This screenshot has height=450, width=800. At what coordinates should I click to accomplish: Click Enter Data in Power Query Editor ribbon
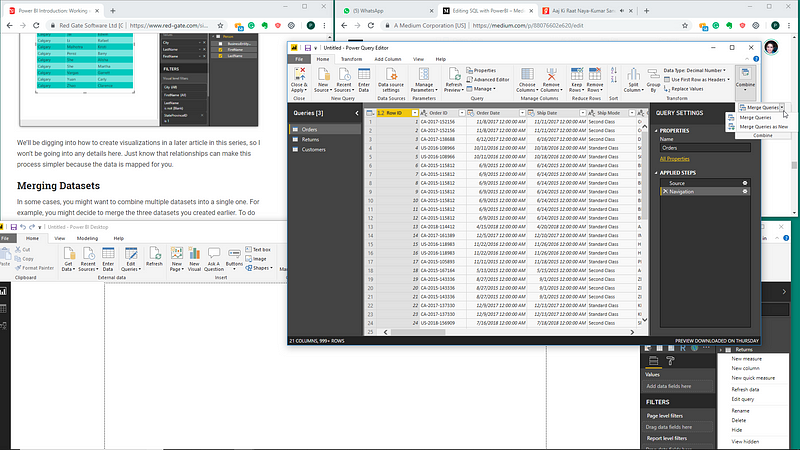pos(364,80)
